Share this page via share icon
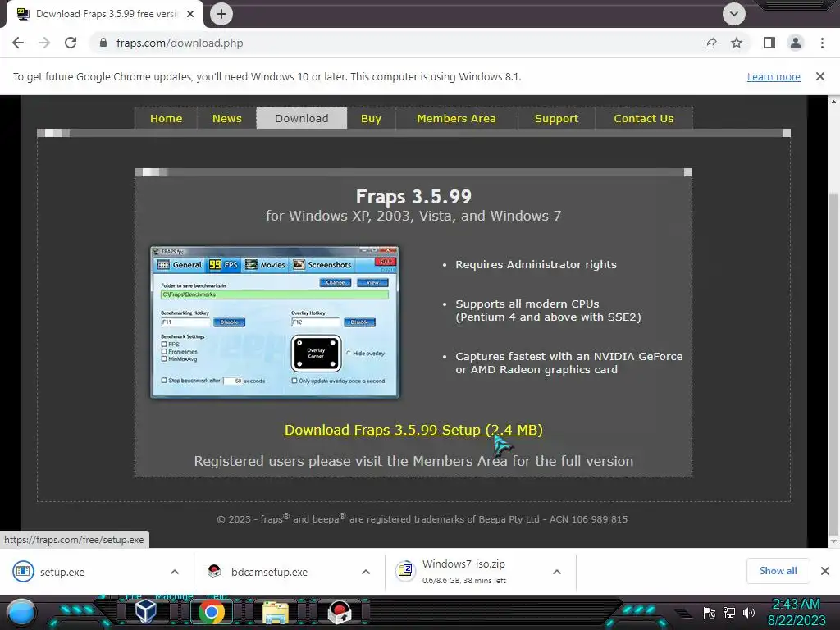The width and height of the screenshot is (840, 630). [x=710, y=43]
